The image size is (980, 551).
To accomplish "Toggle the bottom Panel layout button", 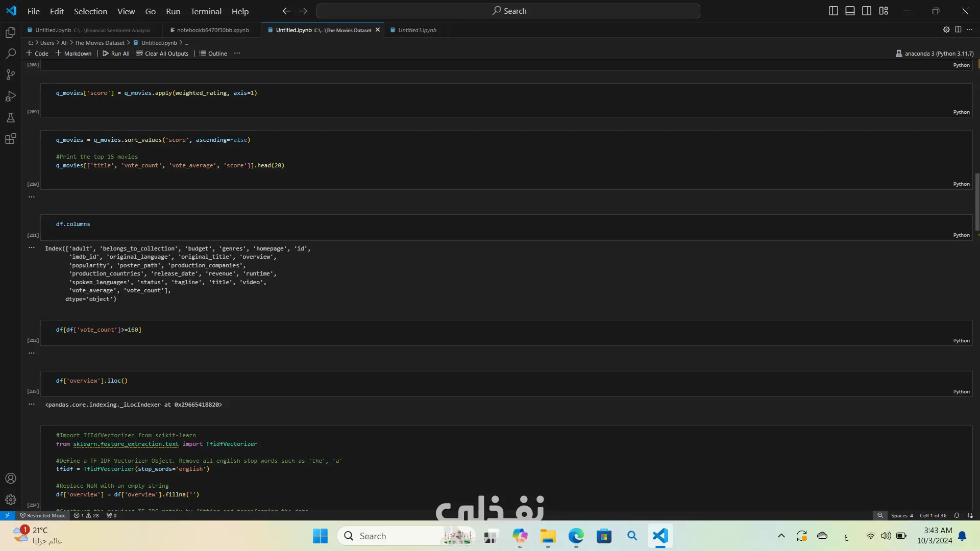I will (x=850, y=11).
